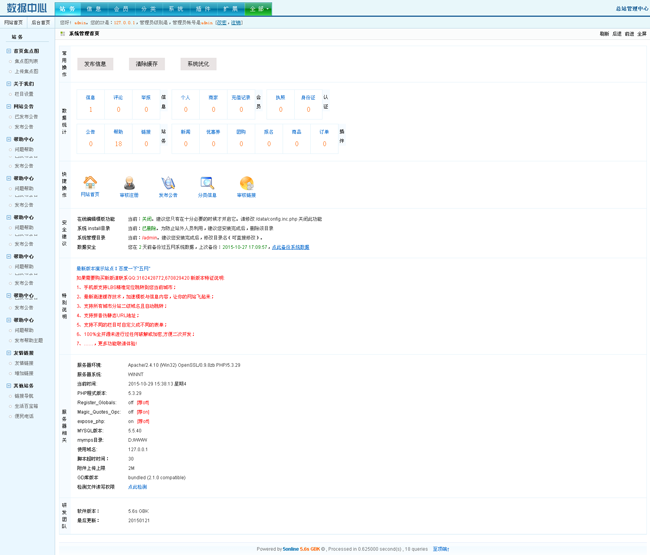Switch to the 信息 top navigation tab
Image resolution: width=650 pixels, height=555 pixels.
[94, 9]
